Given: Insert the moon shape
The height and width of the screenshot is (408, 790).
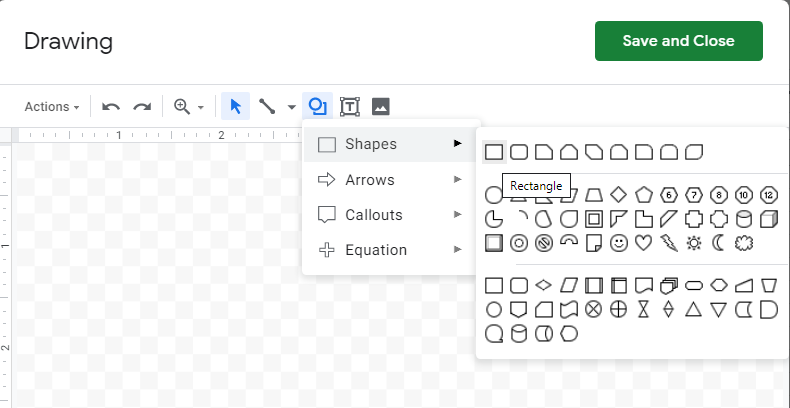Looking at the screenshot, I should click(x=718, y=243).
